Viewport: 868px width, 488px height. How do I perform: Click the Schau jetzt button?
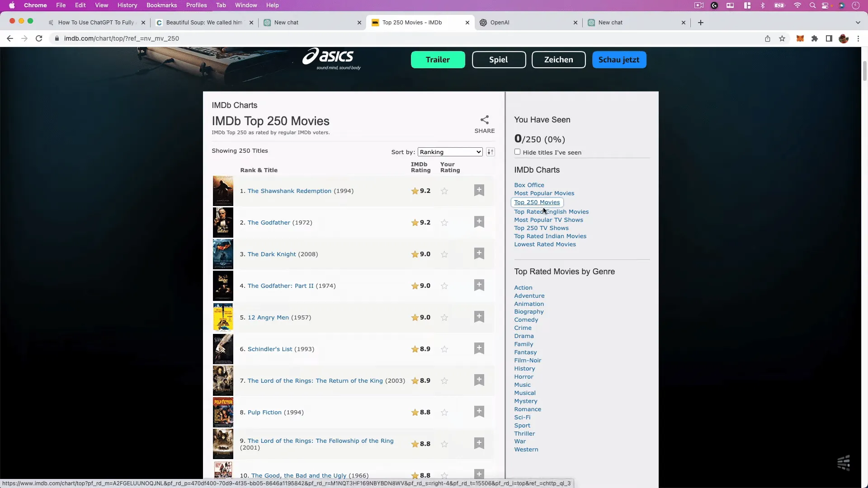pyautogui.click(x=619, y=60)
